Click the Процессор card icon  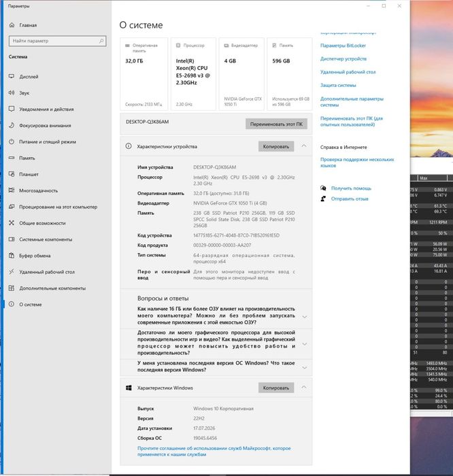[178, 46]
